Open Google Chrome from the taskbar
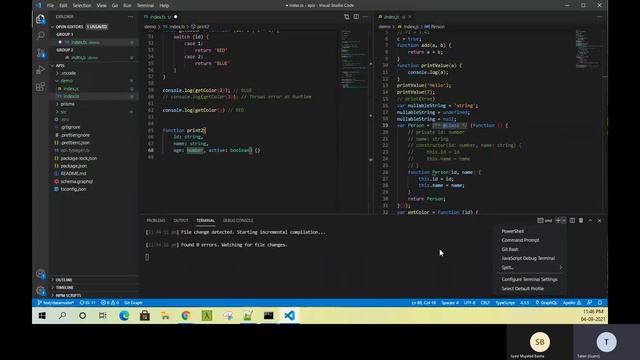 [186, 316]
